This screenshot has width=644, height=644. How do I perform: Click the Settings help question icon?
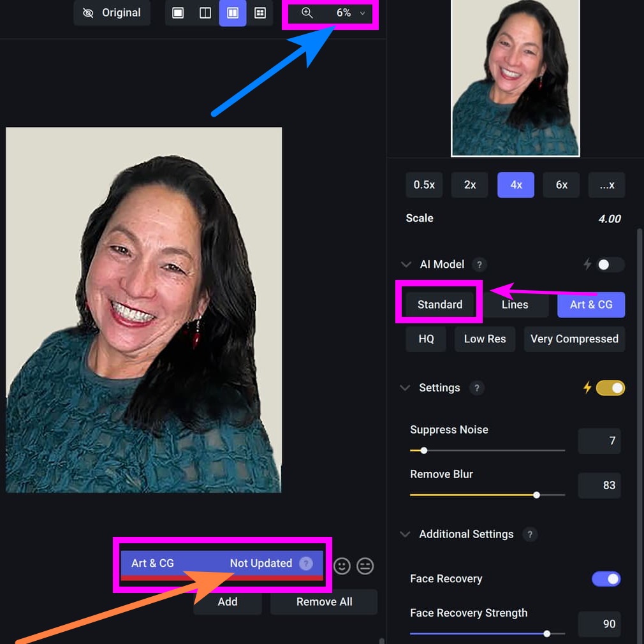pyautogui.click(x=476, y=388)
